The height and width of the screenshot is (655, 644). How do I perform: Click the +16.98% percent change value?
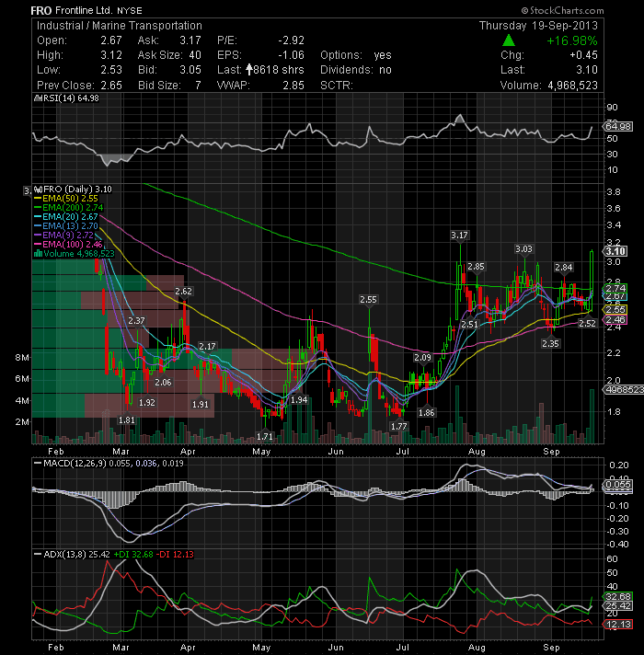click(x=571, y=40)
